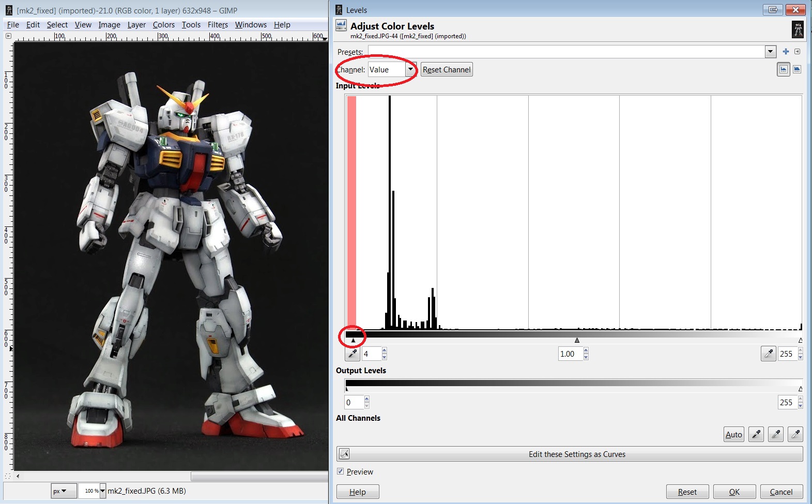Switch histogram to linear view
Image resolution: width=812 pixels, height=504 pixels.
(x=784, y=69)
